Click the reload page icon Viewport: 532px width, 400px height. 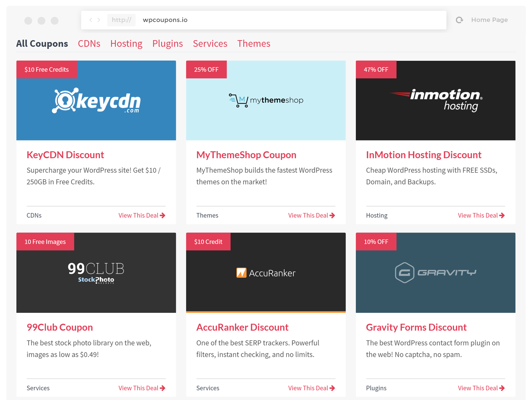pos(459,20)
